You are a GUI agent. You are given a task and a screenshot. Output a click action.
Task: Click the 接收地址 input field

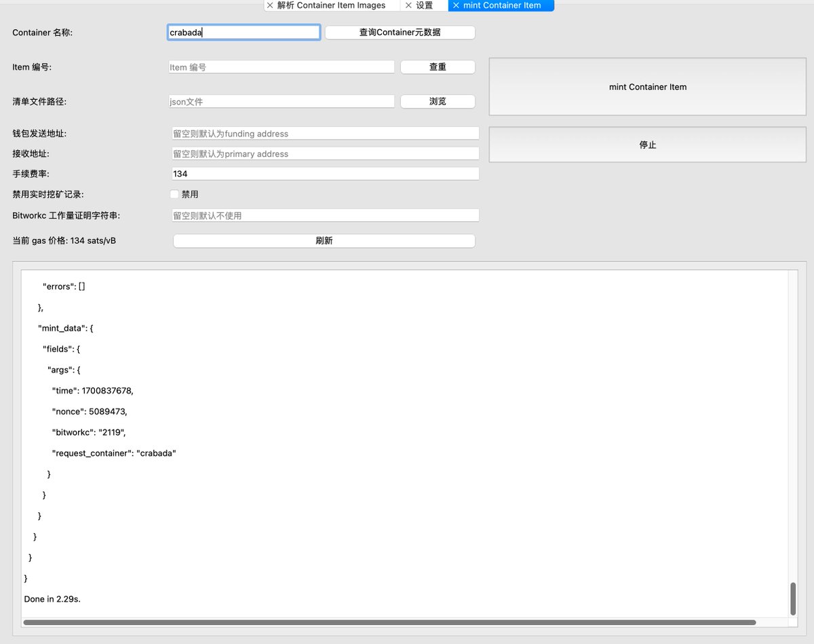point(326,153)
